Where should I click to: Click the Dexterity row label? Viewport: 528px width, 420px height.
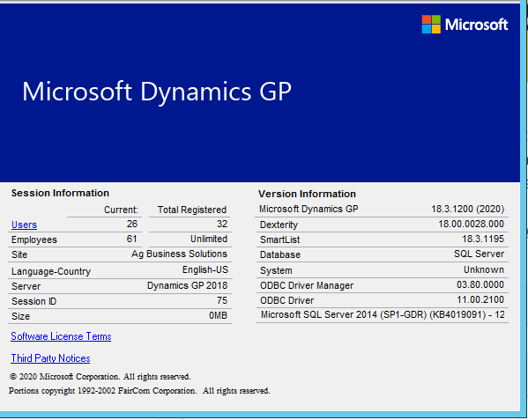click(x=279, y=225)
